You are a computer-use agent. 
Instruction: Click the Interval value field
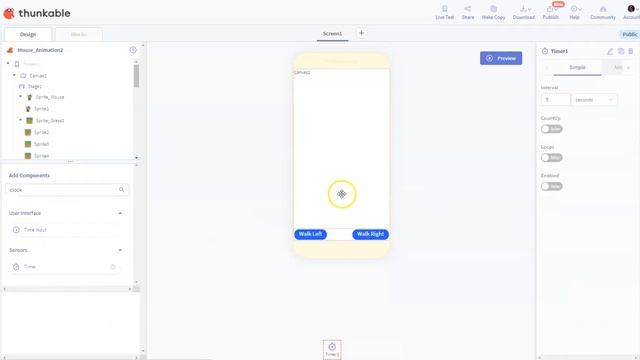(x=556, y=100)
